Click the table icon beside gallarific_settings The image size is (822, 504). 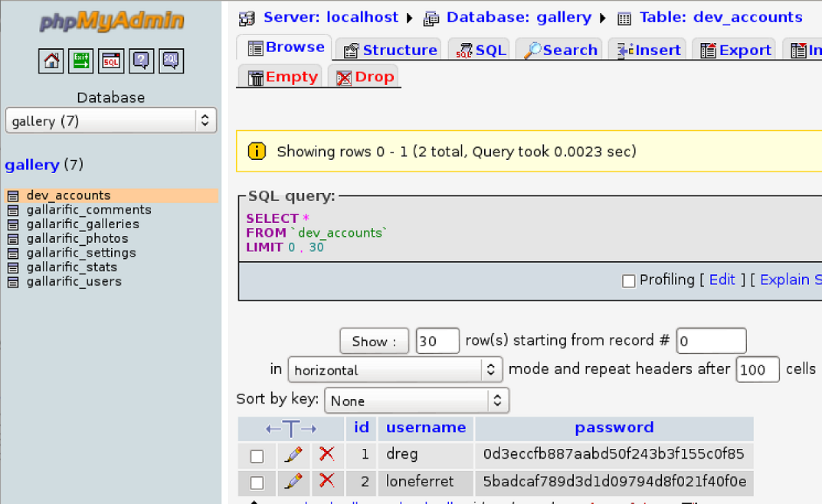click(13, 254)
